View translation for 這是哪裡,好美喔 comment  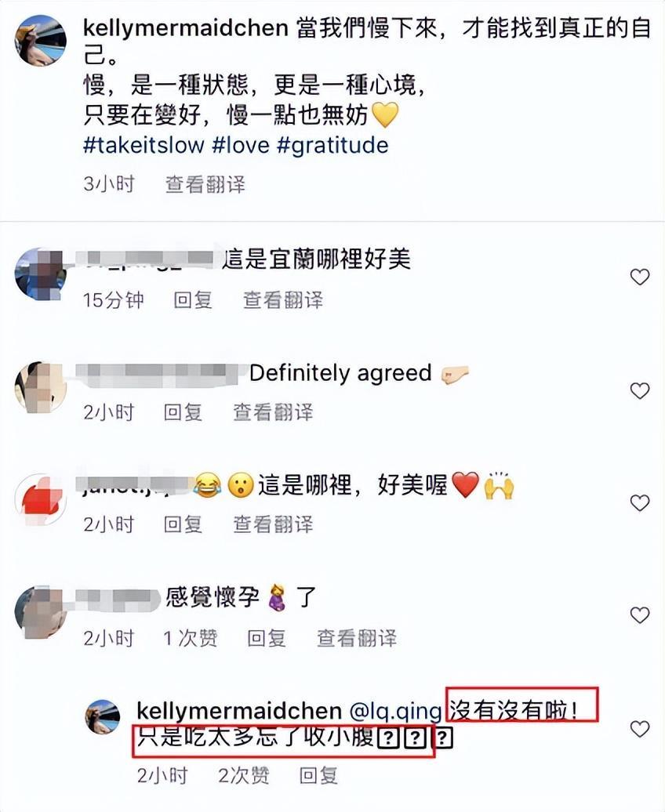click(x=273, y=524)
